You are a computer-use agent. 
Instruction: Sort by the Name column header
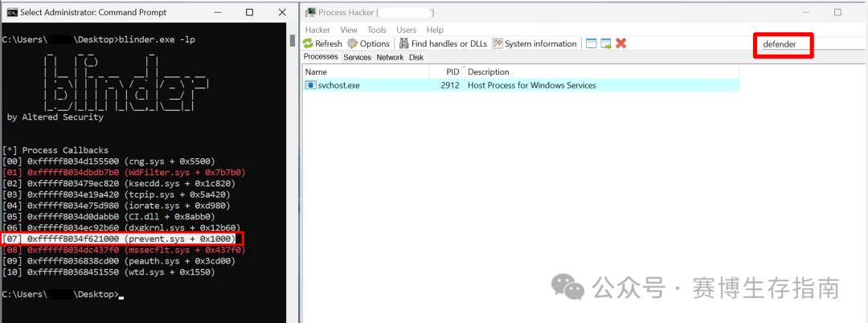coord(366,72)
